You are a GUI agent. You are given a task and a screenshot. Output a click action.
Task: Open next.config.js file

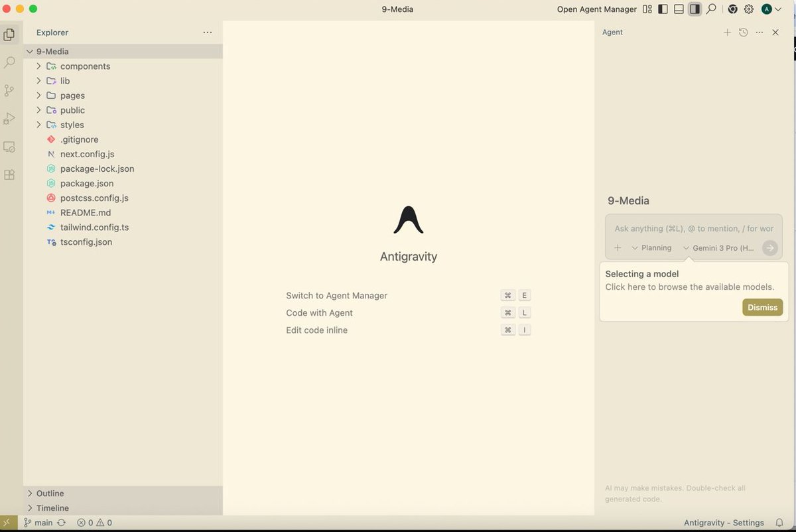(x=123, y=154)
